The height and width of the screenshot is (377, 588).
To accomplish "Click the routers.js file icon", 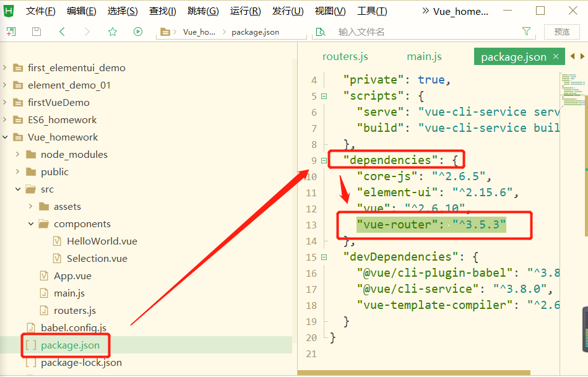I will [44, 310].
